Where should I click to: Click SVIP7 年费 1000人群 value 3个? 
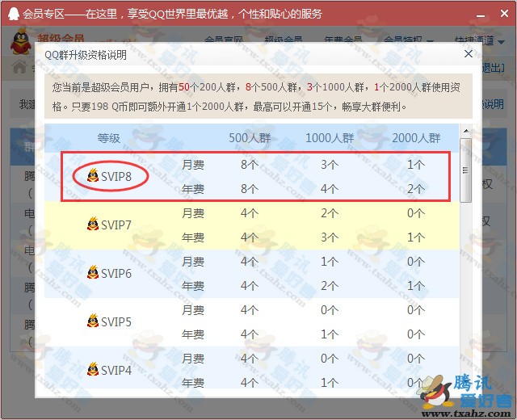[330, 237]
